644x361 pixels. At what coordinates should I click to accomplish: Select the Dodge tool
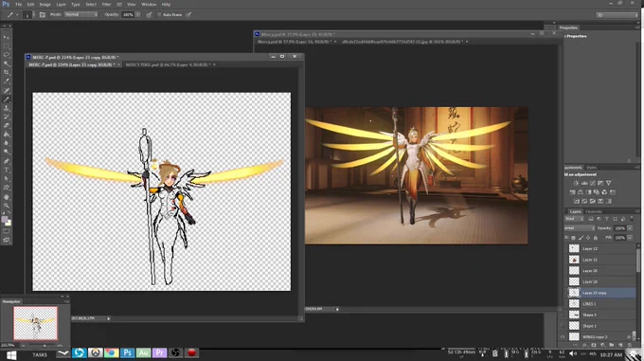[x=7, y=152]
